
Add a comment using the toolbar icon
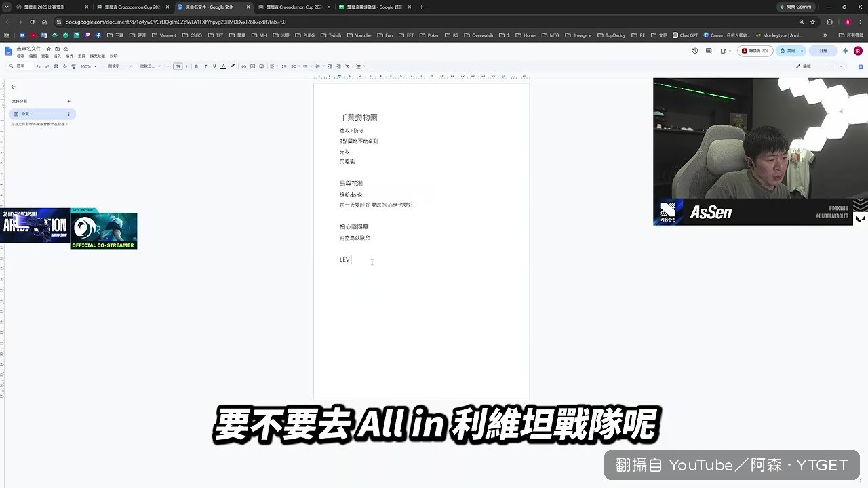pos(253,66)
